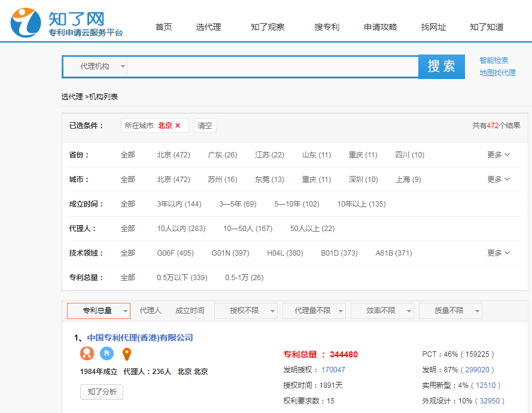Filter 成立时间 by 3—5年 (69)
The image size is (532, 413).
[238, 204]
